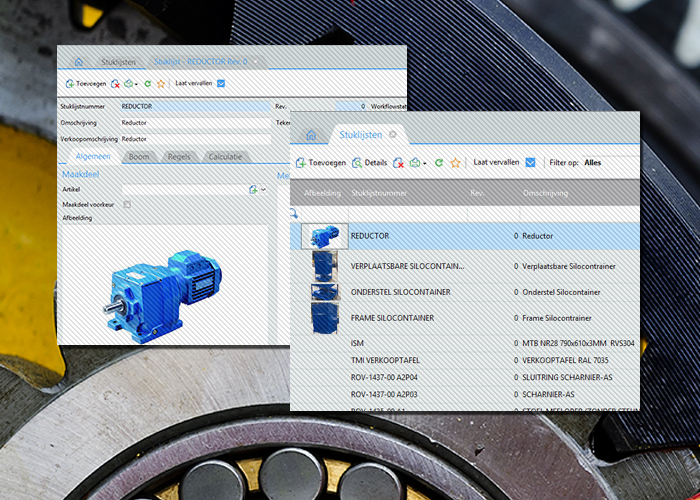Expand the Artikel field dropdown arrow
Screen dimensions: 700x500
(263, 190)
